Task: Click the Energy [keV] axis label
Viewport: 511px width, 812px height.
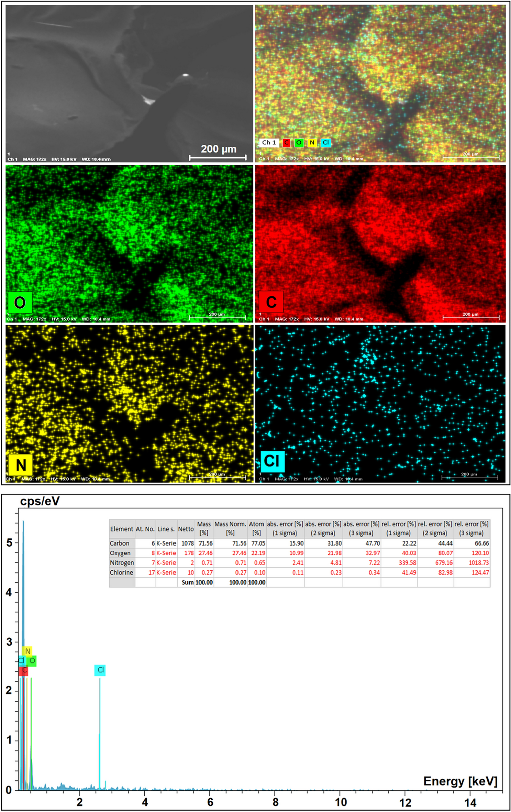Action: click(x=460, y=781)
